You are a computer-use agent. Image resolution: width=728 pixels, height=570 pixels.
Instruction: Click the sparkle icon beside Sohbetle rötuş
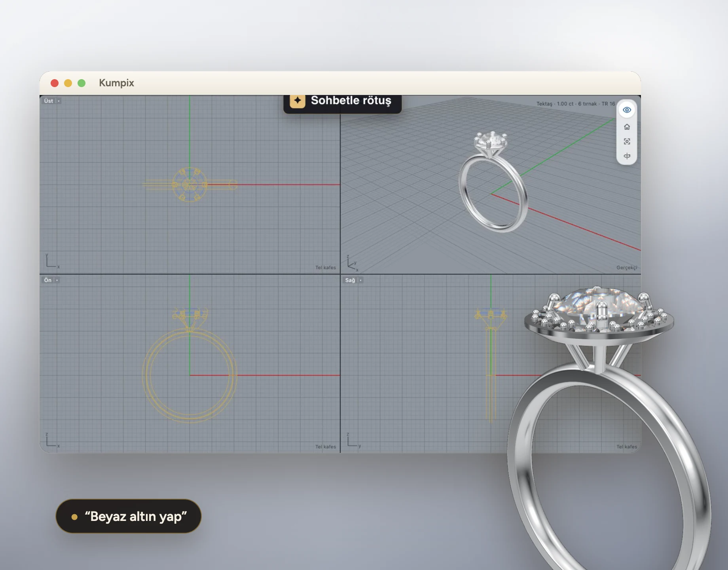point(298,101)
